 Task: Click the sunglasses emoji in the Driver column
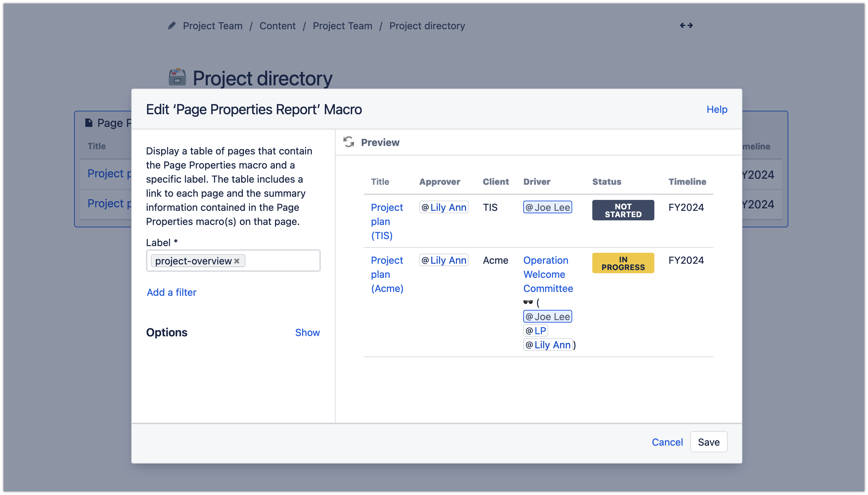click(x=527, y=302)
